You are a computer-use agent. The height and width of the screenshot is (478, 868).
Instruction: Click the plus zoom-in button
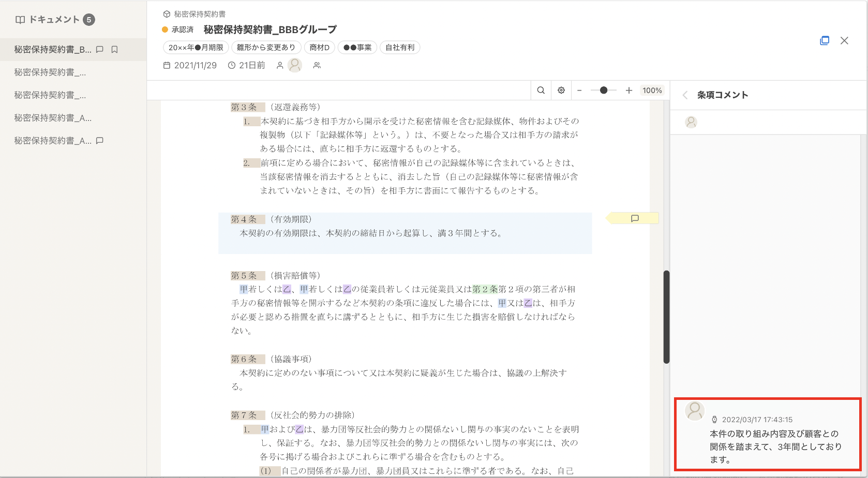[x=629, y=91]
